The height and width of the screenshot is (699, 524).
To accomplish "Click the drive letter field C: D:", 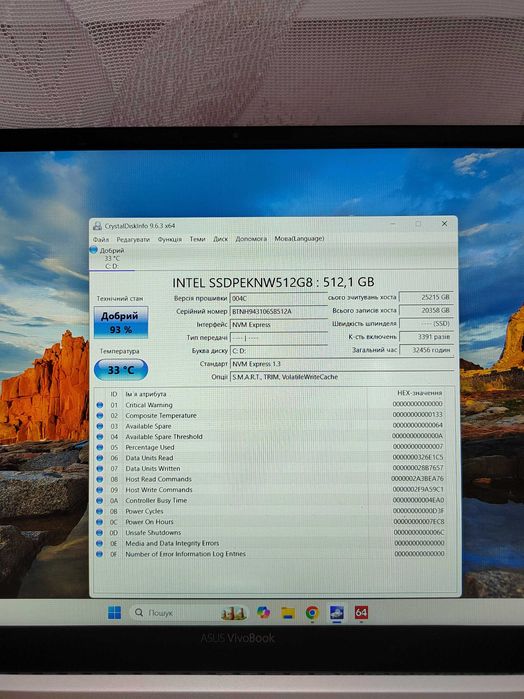I will tap(279, 351).
